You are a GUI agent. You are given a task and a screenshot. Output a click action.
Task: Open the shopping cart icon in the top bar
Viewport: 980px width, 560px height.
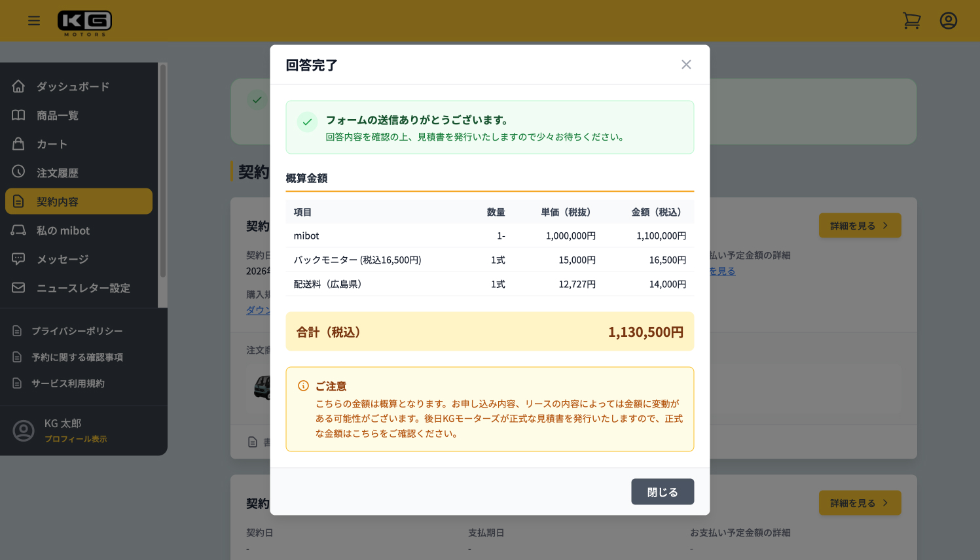coord(911,20)
